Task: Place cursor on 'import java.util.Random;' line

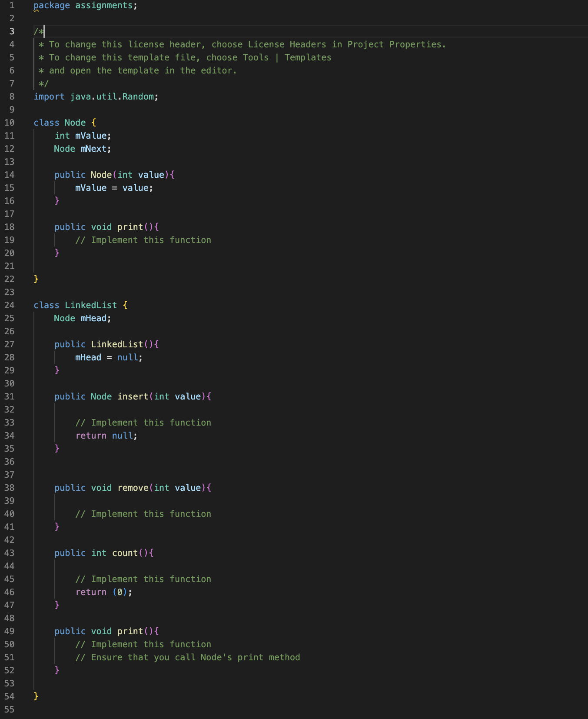Action: click(96, 97)
